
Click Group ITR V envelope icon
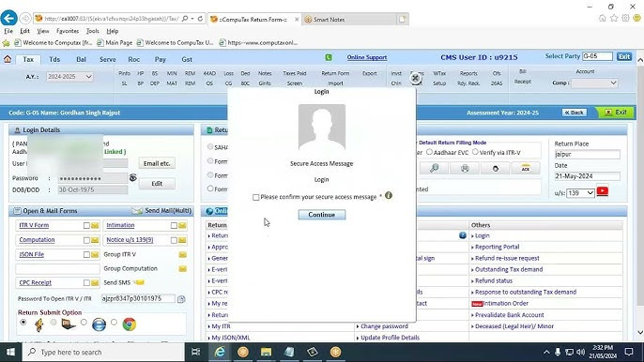[x=182, y=255]
